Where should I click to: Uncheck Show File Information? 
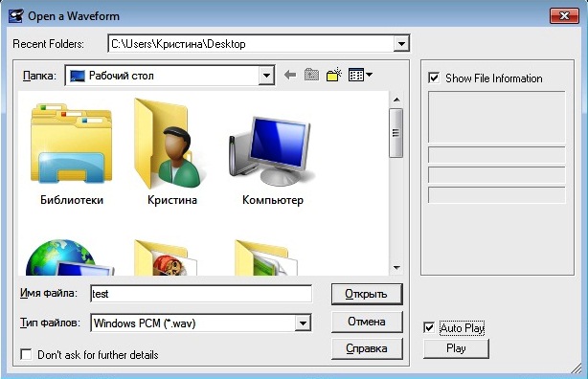434,78
